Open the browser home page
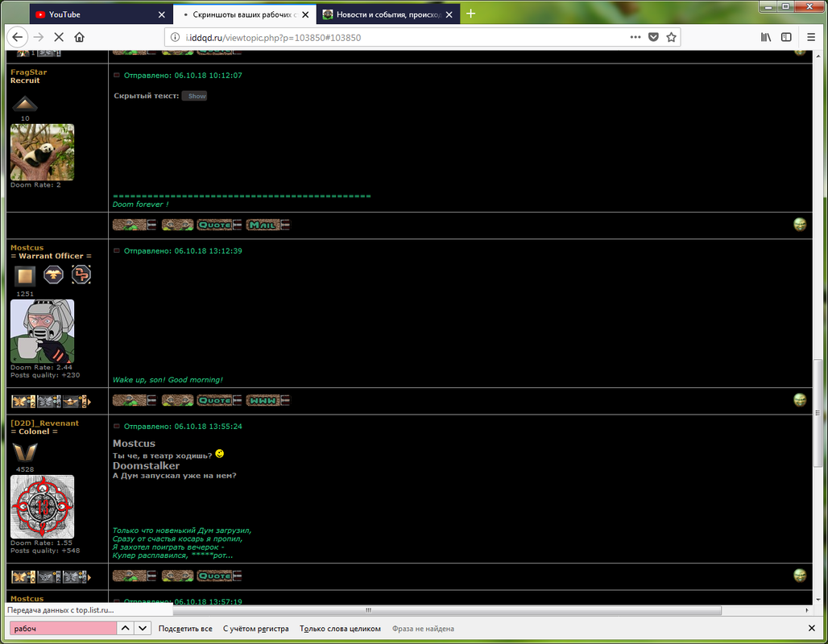The image size is (828, 644). (79, 37)
